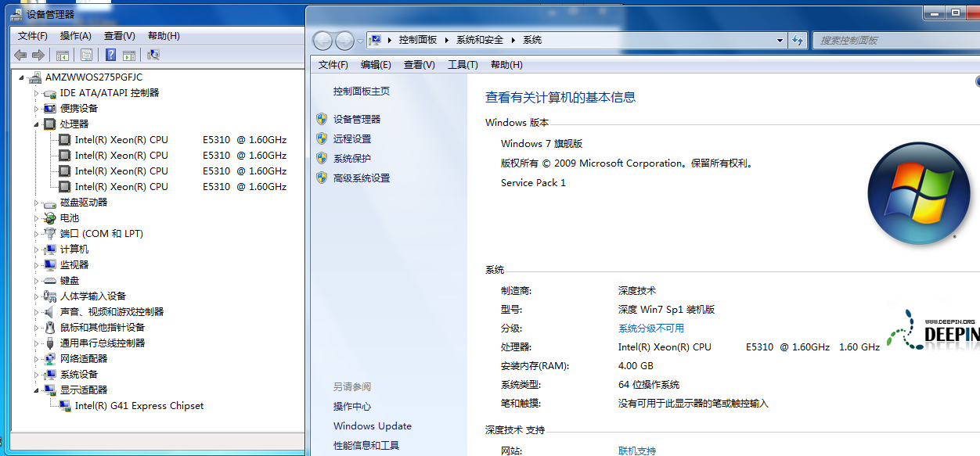980x456 pixels.
Task: Click the 网络适配器 category icon
Action: click(x=50, y=358)
